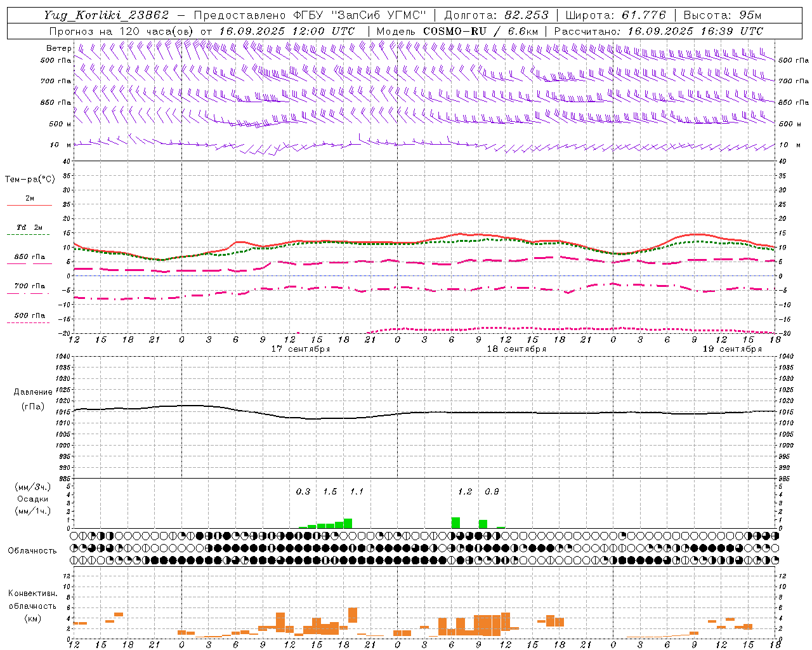Click the date label 18 сентября
812x650 pixels.
pos(516,349)
